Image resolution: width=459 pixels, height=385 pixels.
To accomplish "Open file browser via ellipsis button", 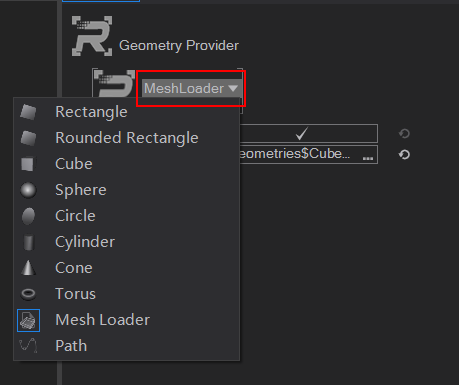I will coord(368,158).
